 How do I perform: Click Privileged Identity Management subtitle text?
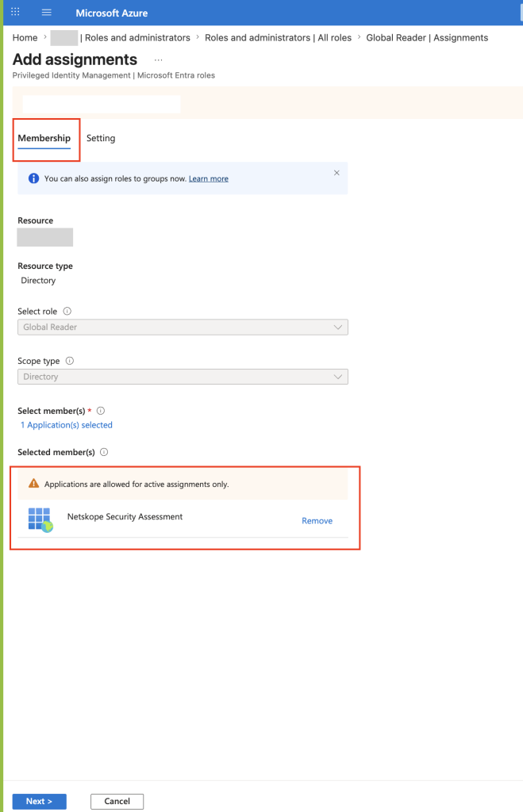(x=113, y=75)
